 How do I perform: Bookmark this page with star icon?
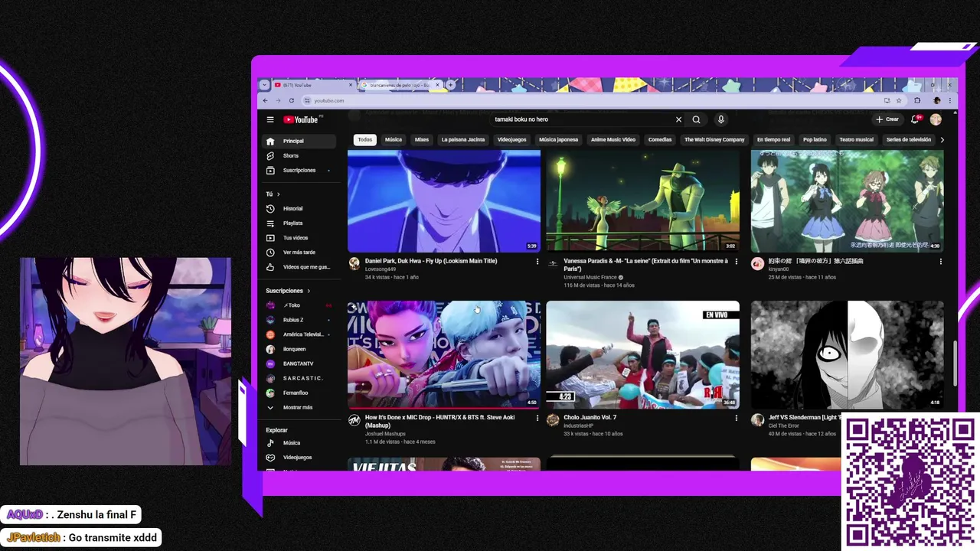897,100
